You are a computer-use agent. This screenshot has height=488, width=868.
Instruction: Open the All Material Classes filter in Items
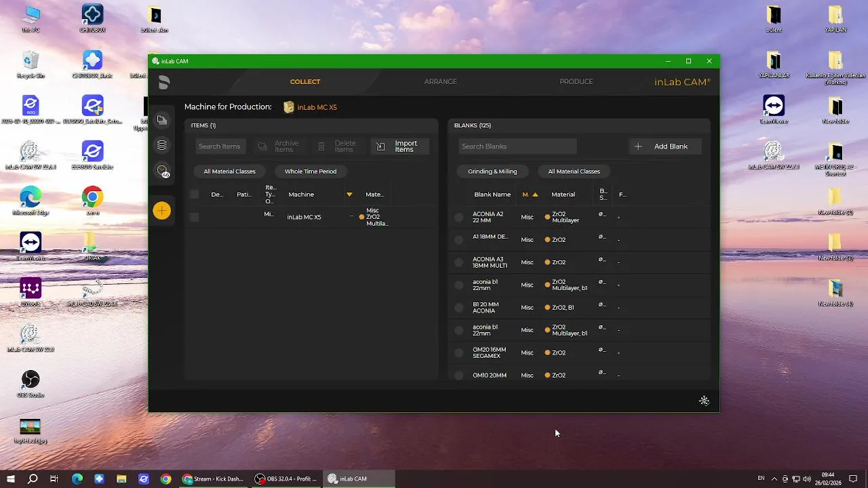pyautogui.click(x=229, y=171)
